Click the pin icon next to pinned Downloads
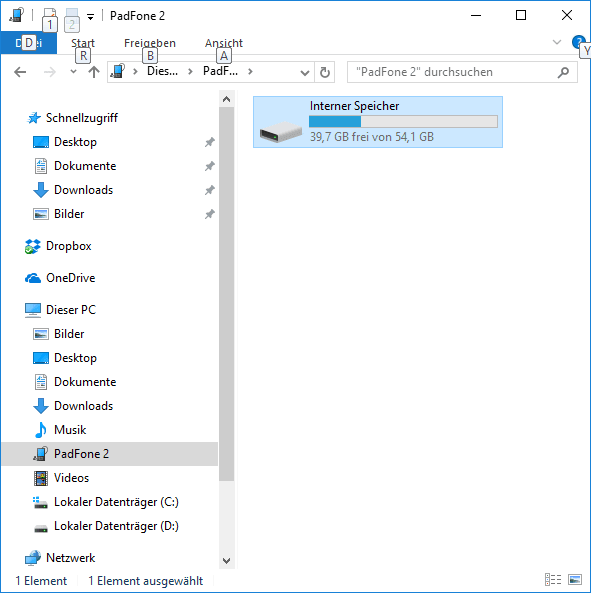This screenshot has width=591, height=593. (209, 190)
